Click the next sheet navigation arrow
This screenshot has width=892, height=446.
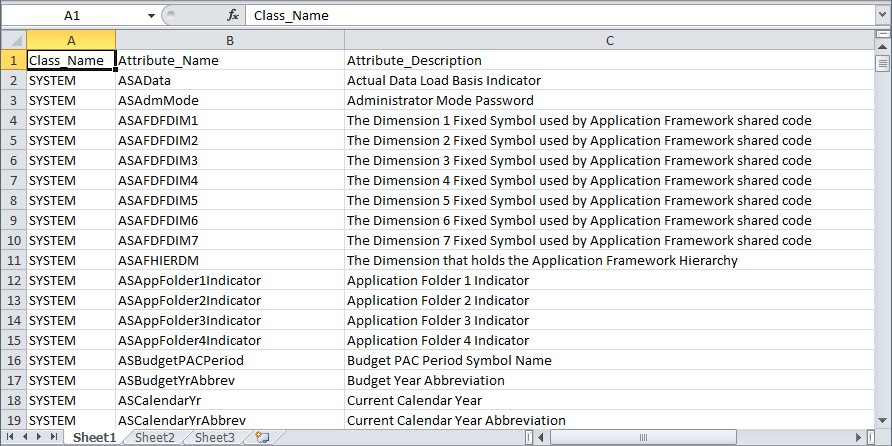click(39, 437)
